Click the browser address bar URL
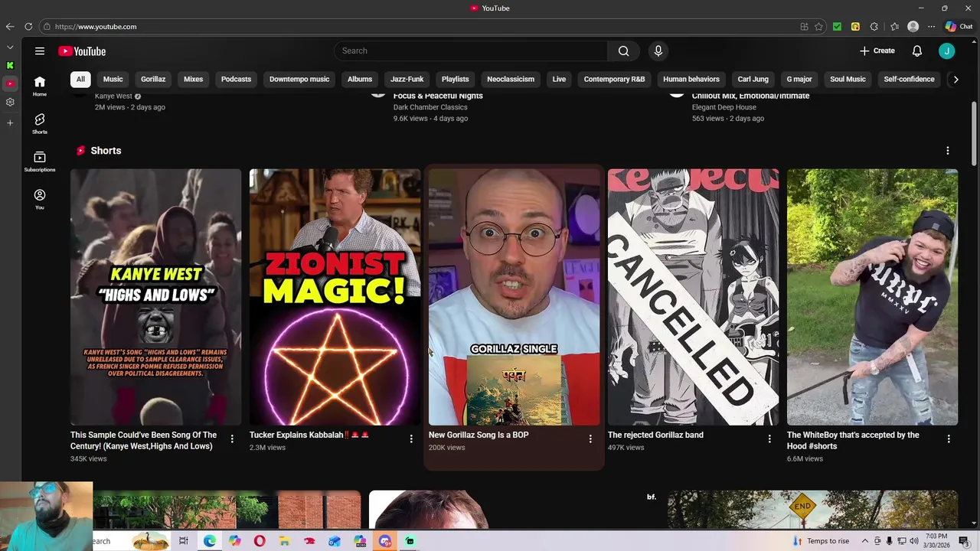This screenshot has height=551, width=980. (96, 27)
